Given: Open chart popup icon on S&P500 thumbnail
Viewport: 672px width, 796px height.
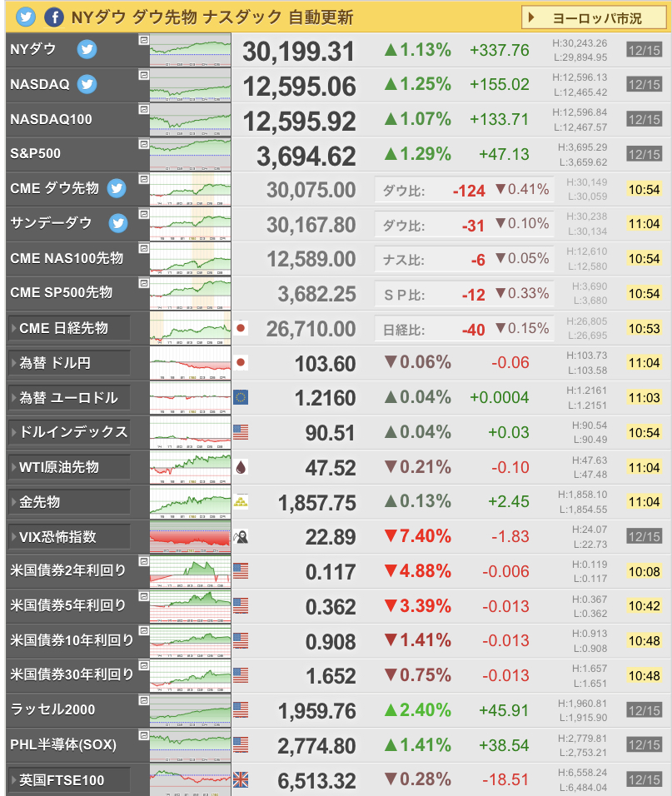Looking at the screenshot, I should (144, 144).
